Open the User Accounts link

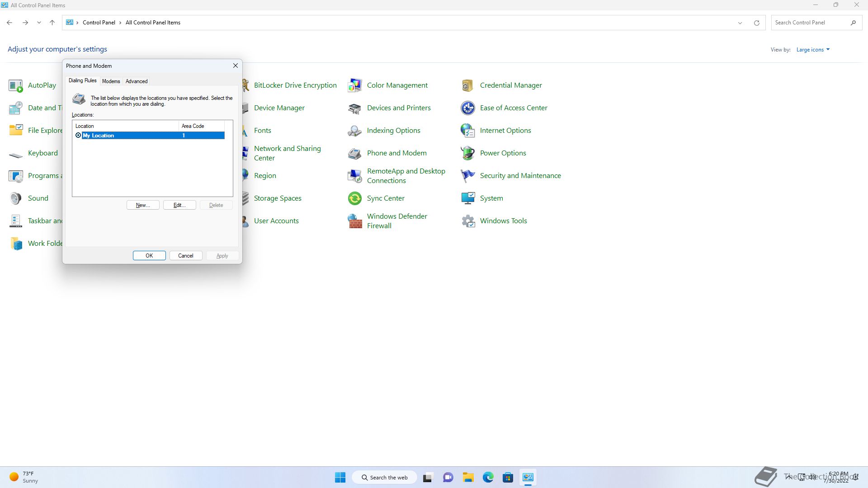pos(276,221)
